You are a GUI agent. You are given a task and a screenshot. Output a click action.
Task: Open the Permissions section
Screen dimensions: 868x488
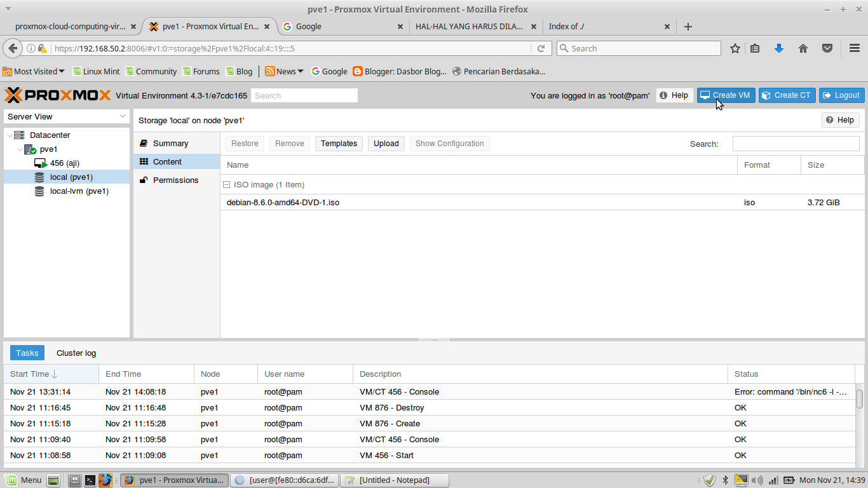177,180
